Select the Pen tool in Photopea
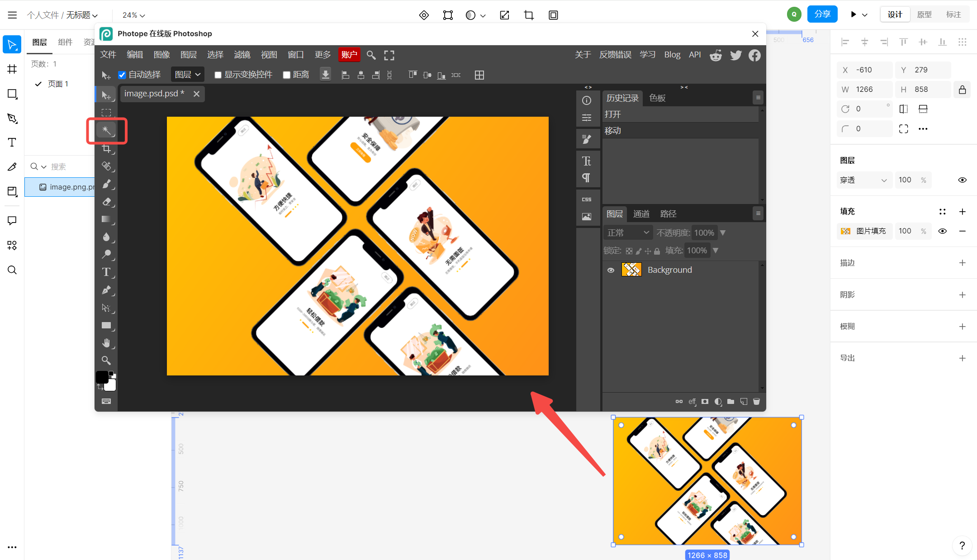The height and width of the screenshot is (560, 977). coord(106,290)
